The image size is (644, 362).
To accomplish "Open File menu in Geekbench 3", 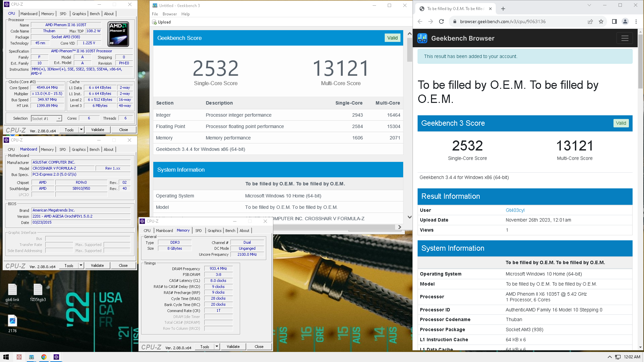I will pyautogui.click(x=155, y=14).
